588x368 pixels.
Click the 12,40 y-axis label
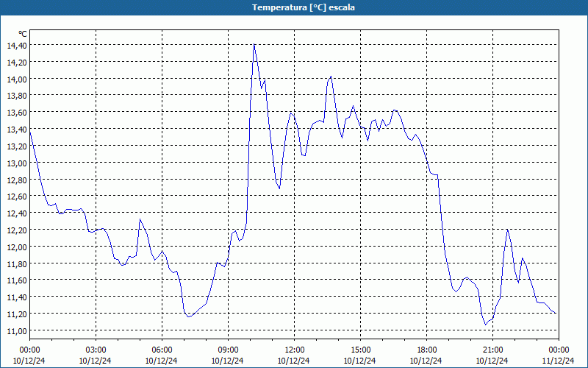coord(17,213)
